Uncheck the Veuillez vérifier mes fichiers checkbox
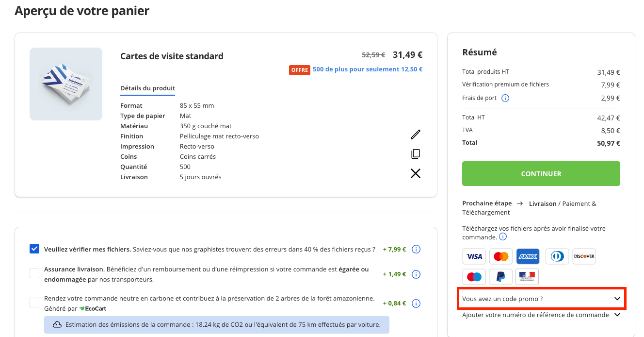Image resolution: width=644 pixels, height=337 pixels. pyautogui.click(x=34, y=249)
